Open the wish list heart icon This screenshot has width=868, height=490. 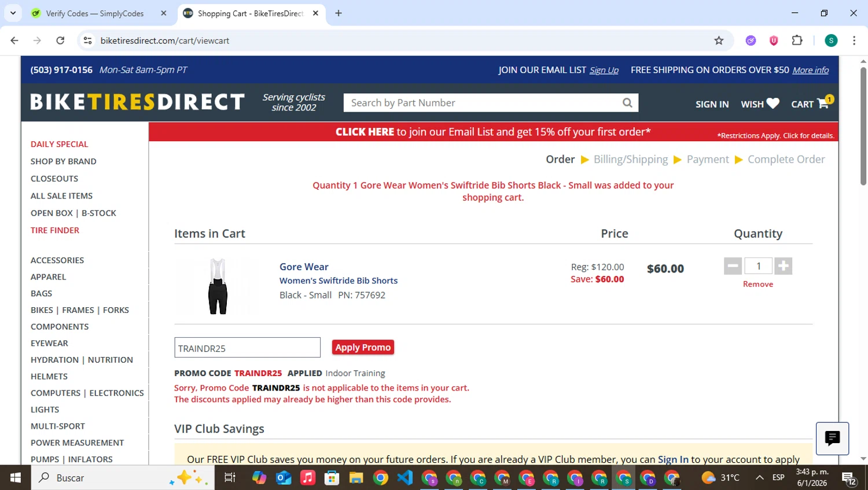click(x=773, y=104)
